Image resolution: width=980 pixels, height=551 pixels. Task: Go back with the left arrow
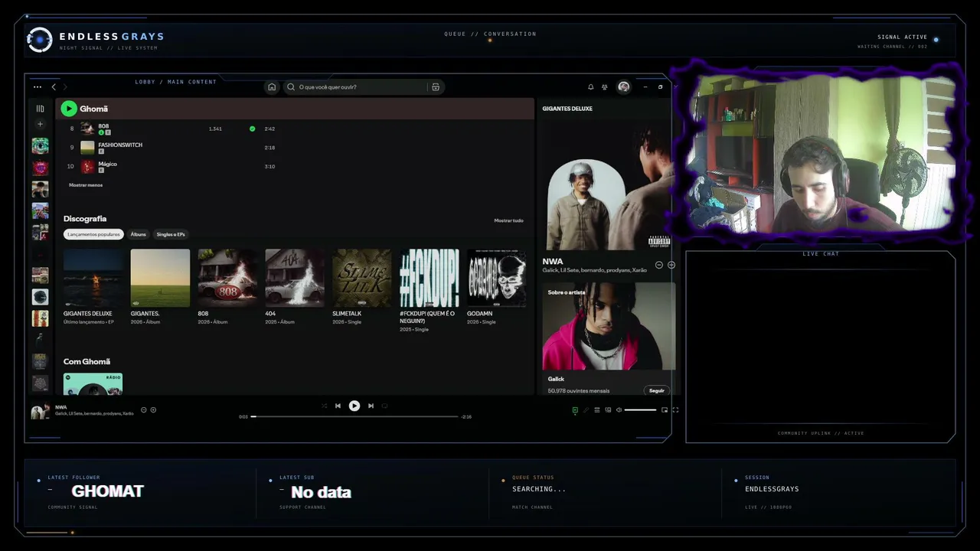[54, 87]
